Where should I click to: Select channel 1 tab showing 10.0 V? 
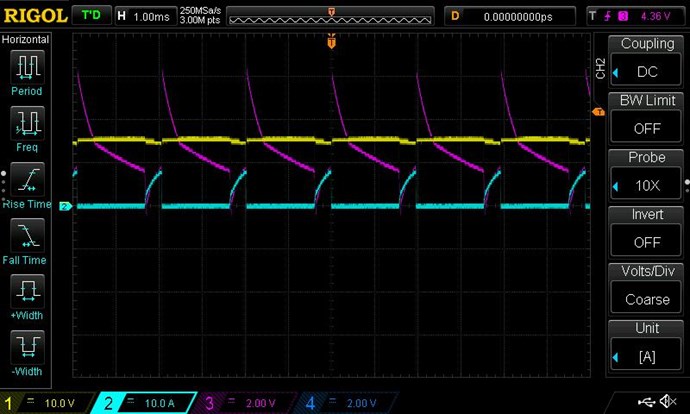[46, 403]
